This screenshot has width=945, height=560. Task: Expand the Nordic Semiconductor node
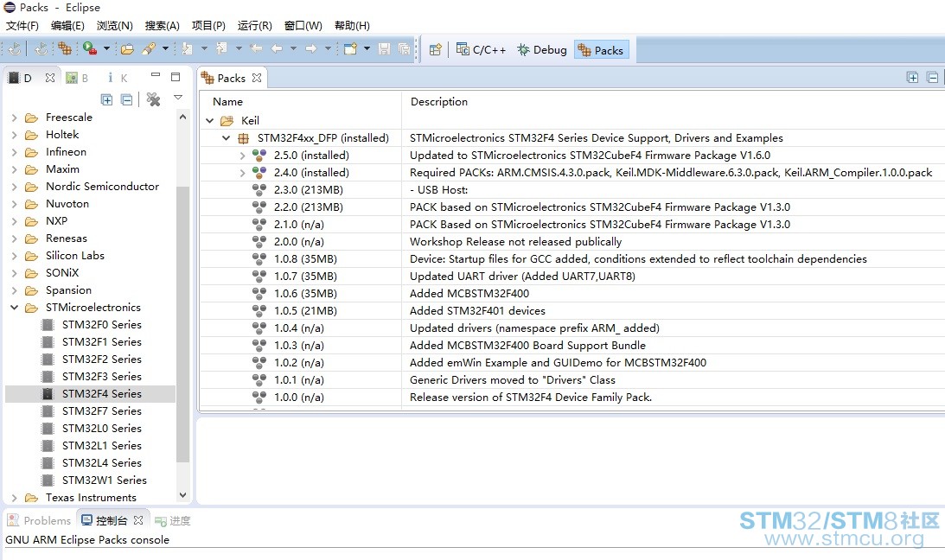15,187
